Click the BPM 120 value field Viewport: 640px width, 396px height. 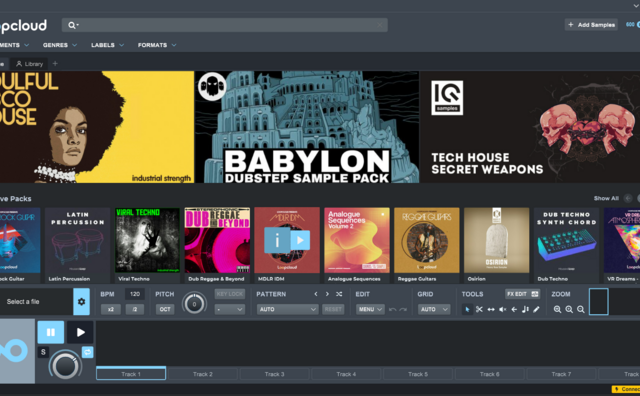[x=135, y=294]
